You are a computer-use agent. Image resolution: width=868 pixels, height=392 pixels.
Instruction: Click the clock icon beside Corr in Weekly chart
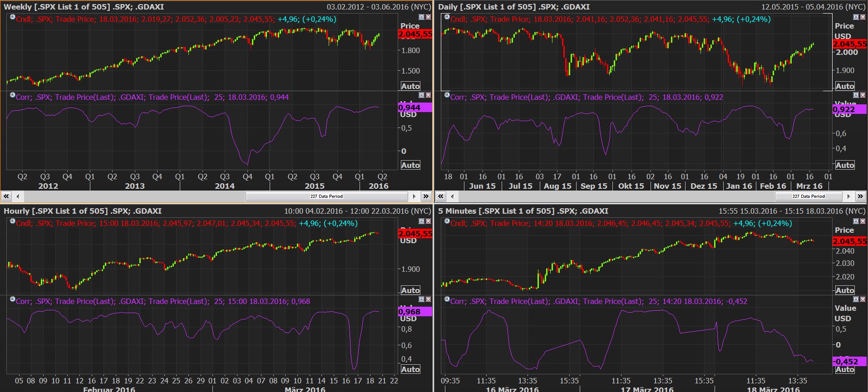pos(12,95)
